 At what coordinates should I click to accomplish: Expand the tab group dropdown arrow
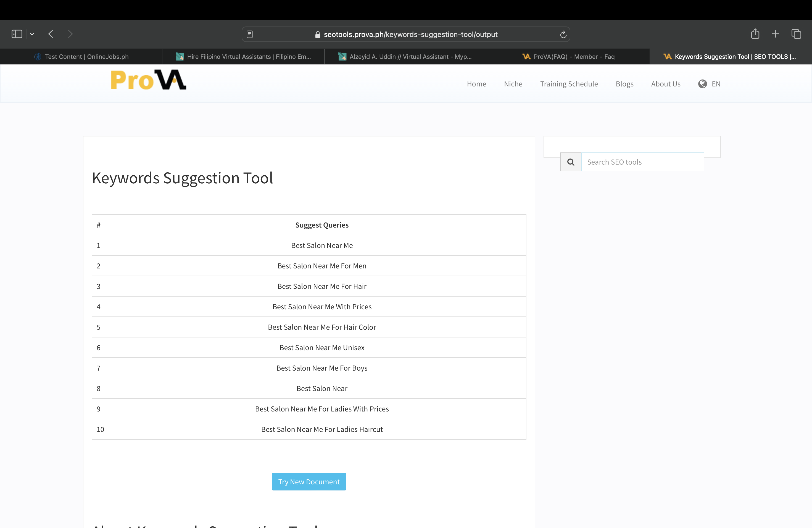click(x=32, y=34)
